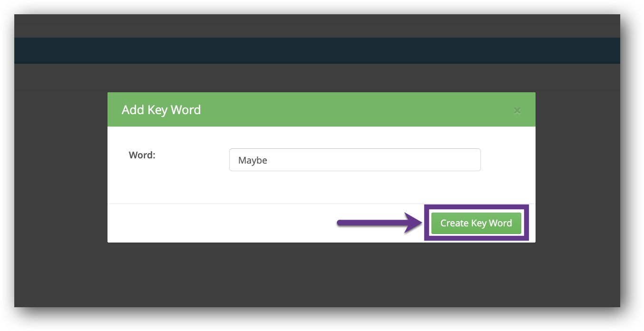Image resolution: width=644 pixels, height=331 pixels.
Task: Click the Word field label
Action: click(141, 155)
